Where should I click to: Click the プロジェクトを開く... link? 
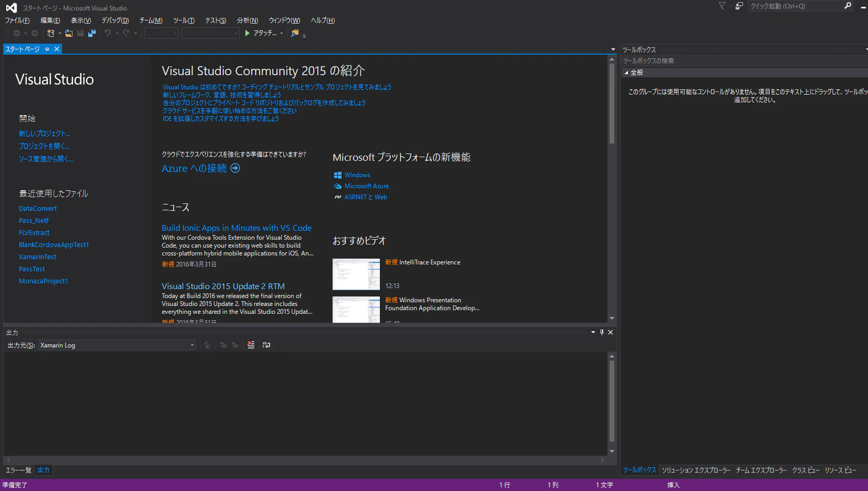click(x=44, y=146)
